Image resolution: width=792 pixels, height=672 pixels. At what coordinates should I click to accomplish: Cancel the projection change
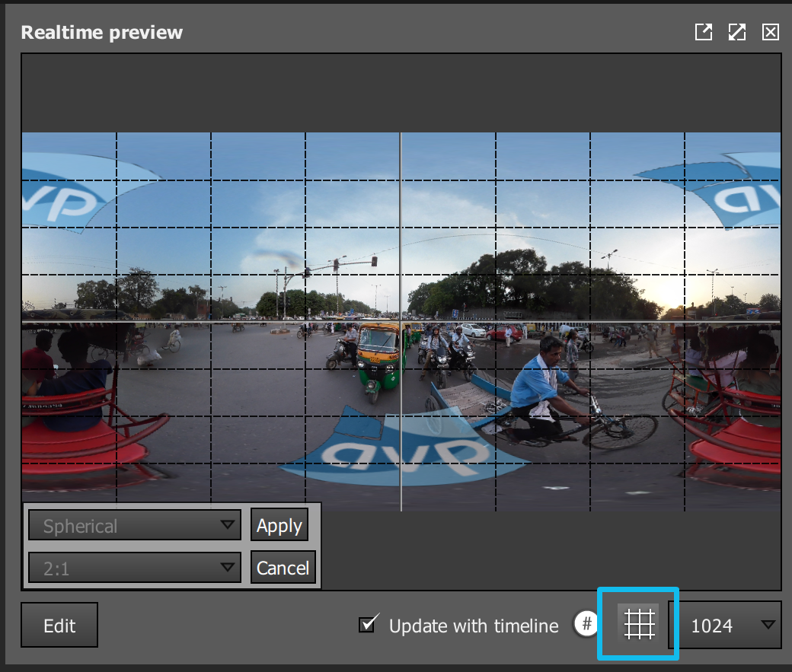[x=283, y=567]
